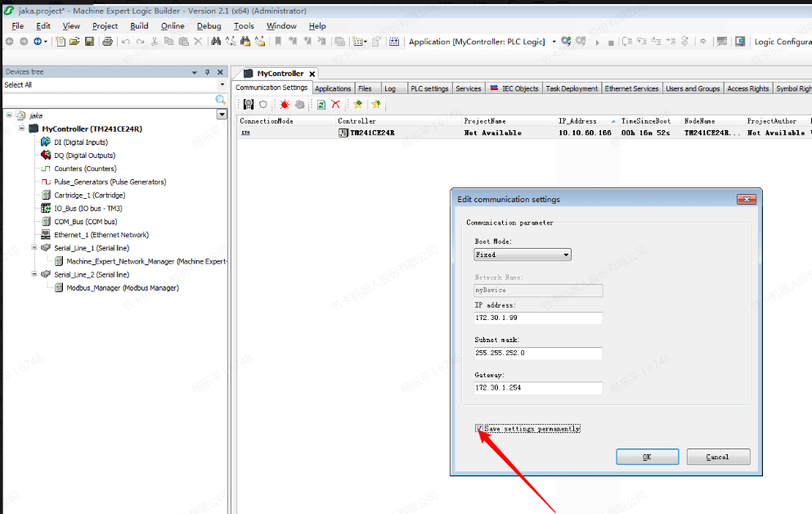
Task: Switch to the Ethernet Services tab
Action: coord(631,88)
